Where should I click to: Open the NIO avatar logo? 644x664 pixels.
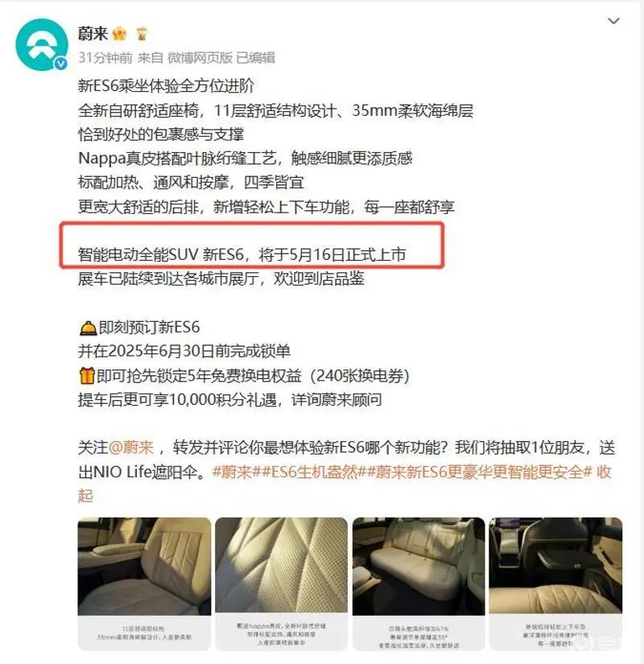(x=42, y=44)
